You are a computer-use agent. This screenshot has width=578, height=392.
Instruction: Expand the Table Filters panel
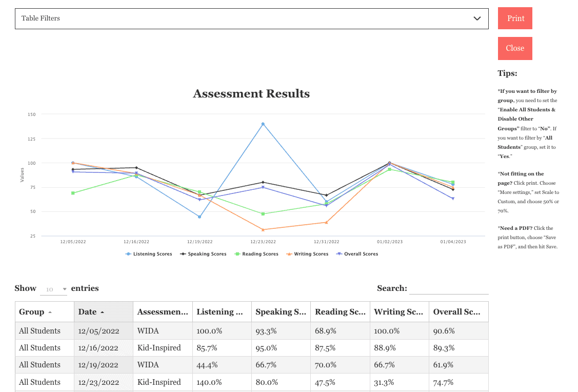(251, 18)
